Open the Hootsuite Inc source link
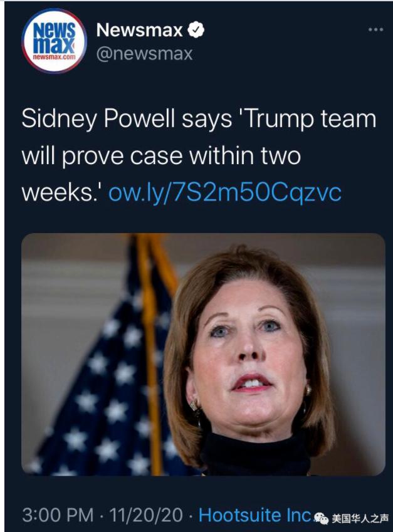The image size is (393, 532). (x=255, y=514)
